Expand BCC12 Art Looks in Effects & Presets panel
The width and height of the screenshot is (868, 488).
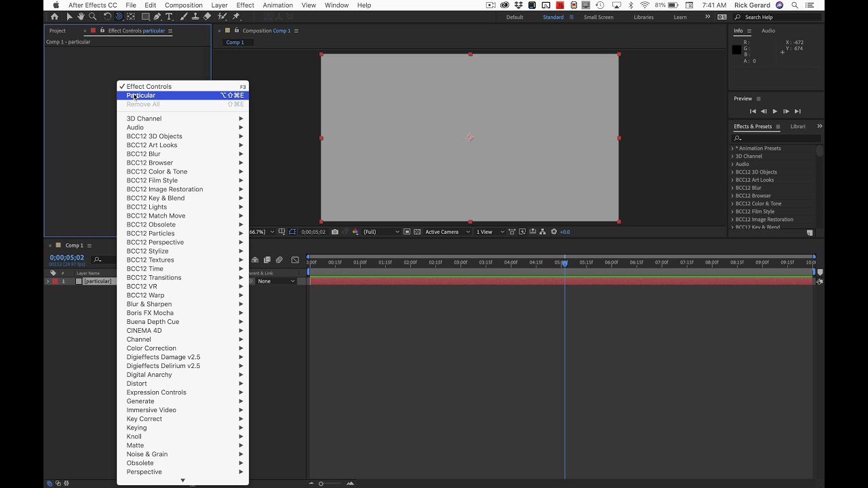pyautogui.click(x=732, y=180)
